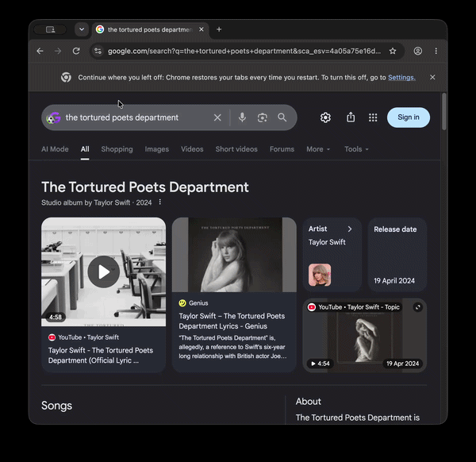The image size is (476, 462).
Task: Reload the page with the refresh icon
Action: [x=76, y=51]
